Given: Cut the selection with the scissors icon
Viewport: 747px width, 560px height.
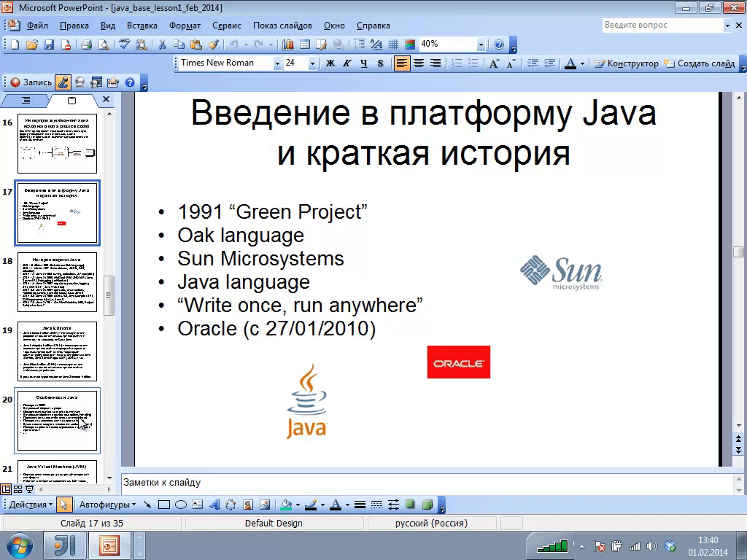Looking at the screenshot, I should tap(162, 44).
